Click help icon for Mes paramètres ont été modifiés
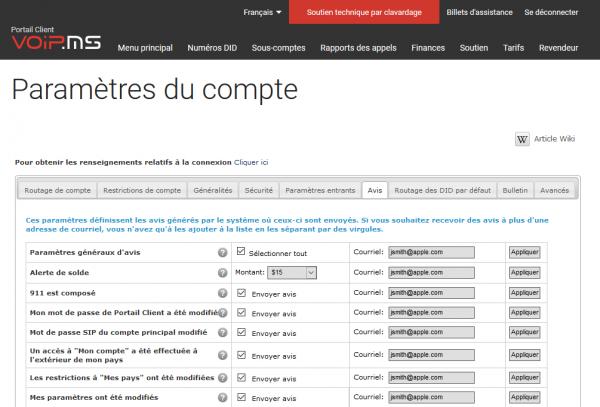 click(x=222, y=397)
